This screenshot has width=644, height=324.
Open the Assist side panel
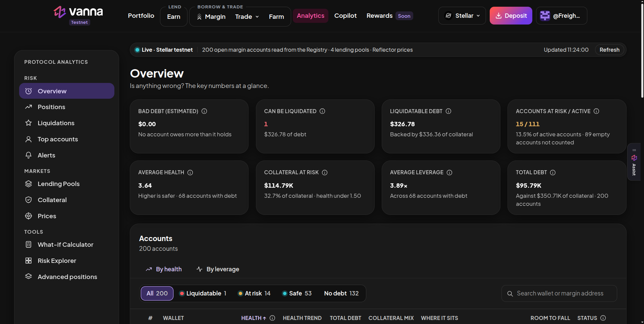(634, 162)
